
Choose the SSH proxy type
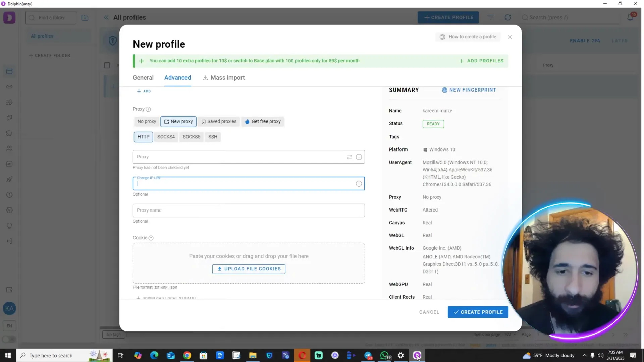coord(213,137)
